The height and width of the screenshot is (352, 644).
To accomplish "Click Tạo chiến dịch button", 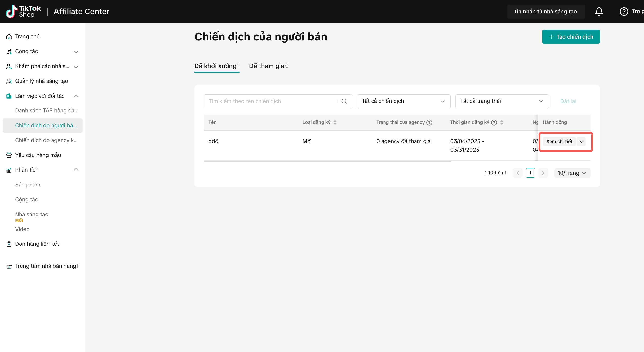I will (x=571, y=37).
